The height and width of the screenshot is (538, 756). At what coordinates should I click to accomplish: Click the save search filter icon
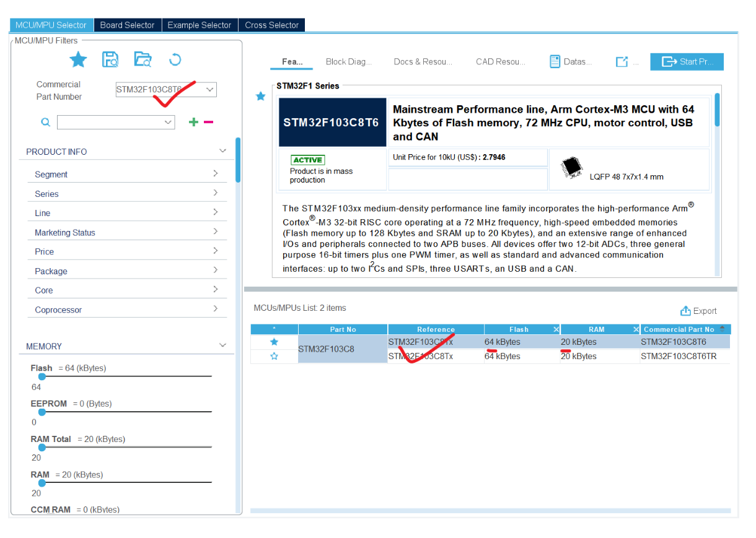point(110,59)
